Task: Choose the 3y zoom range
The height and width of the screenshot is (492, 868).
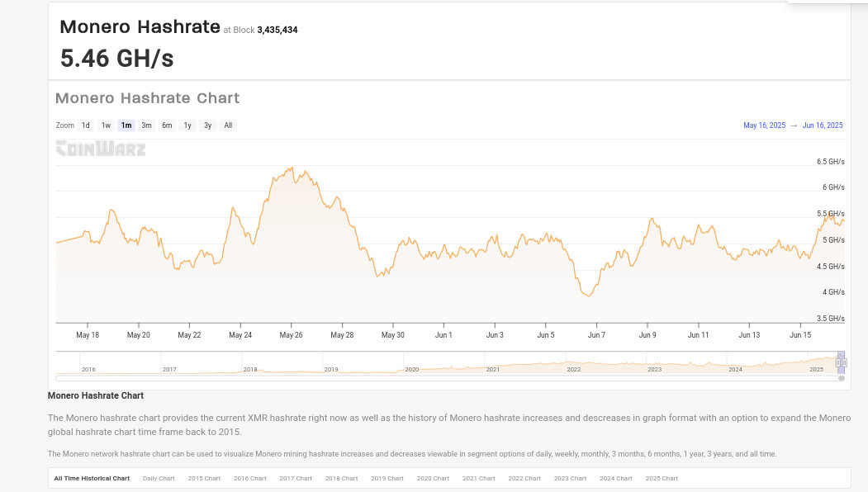Action: pyautogui.click(x=207, y=125)
